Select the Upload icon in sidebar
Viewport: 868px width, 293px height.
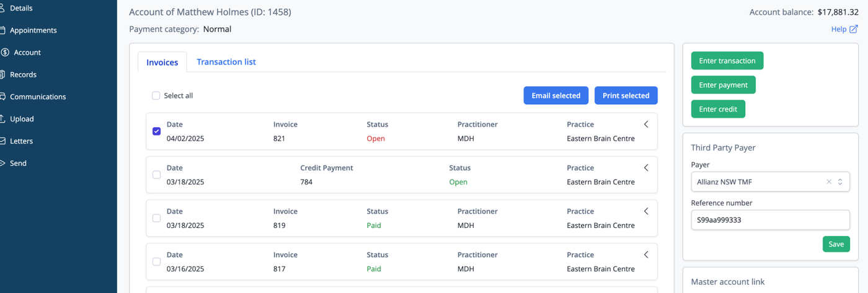[2, 119]
